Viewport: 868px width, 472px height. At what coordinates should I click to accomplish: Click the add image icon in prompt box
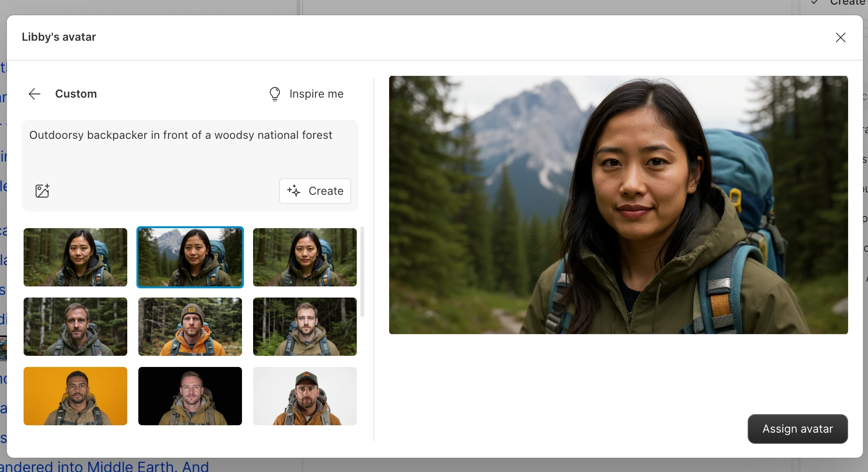point(43,191)
